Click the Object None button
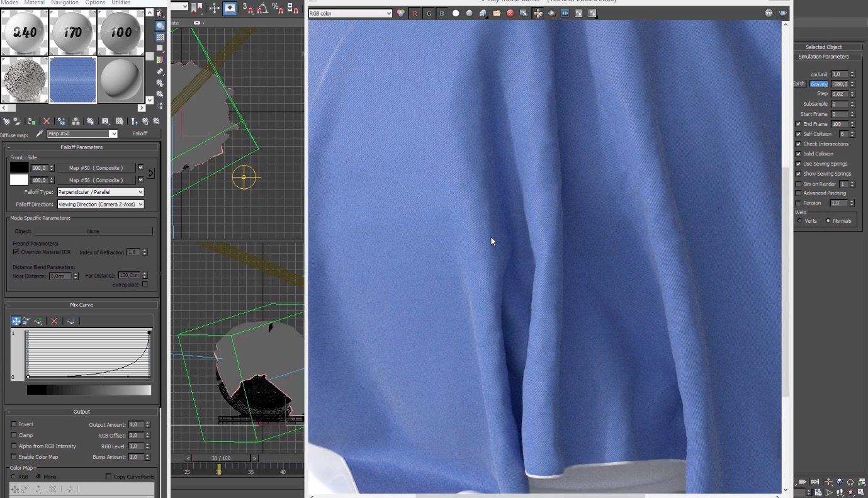Screen dimensions: 868x498 [x=93, y=231]
